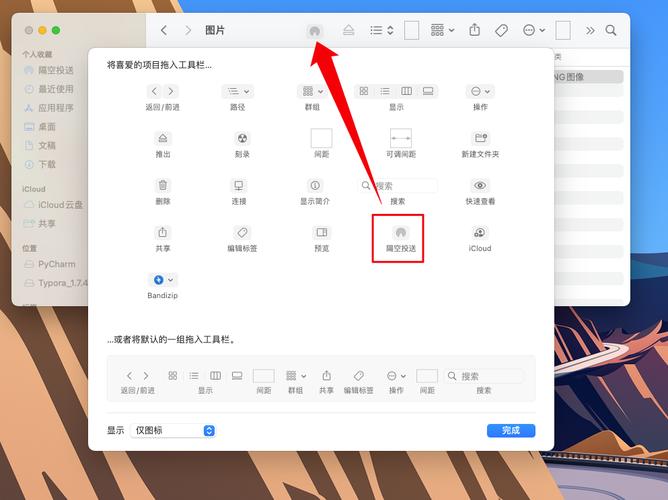This screenshot has width=668, height=500.
Task: Click the AirDrop icon in the window toolbar
Action: 314,31
